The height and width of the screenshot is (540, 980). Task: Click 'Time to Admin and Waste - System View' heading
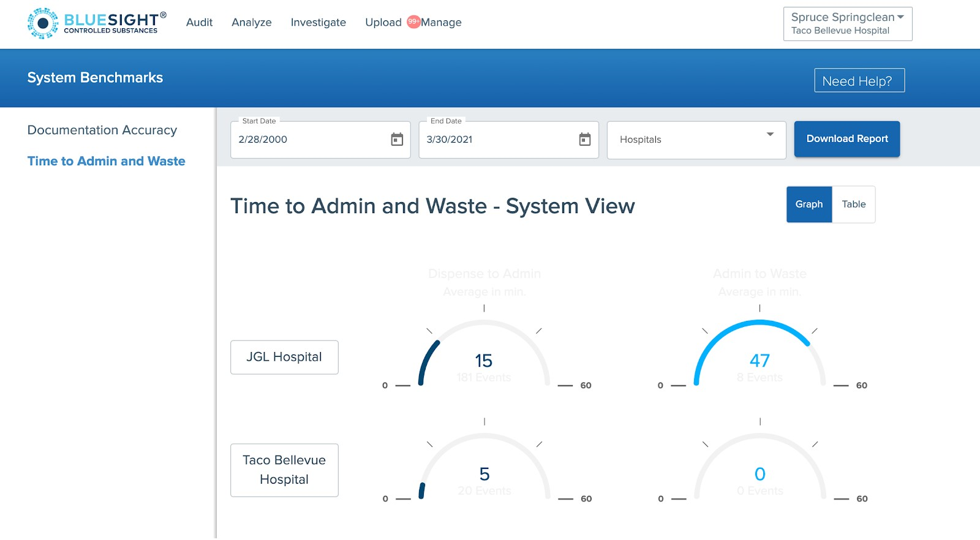click(432, 206)
